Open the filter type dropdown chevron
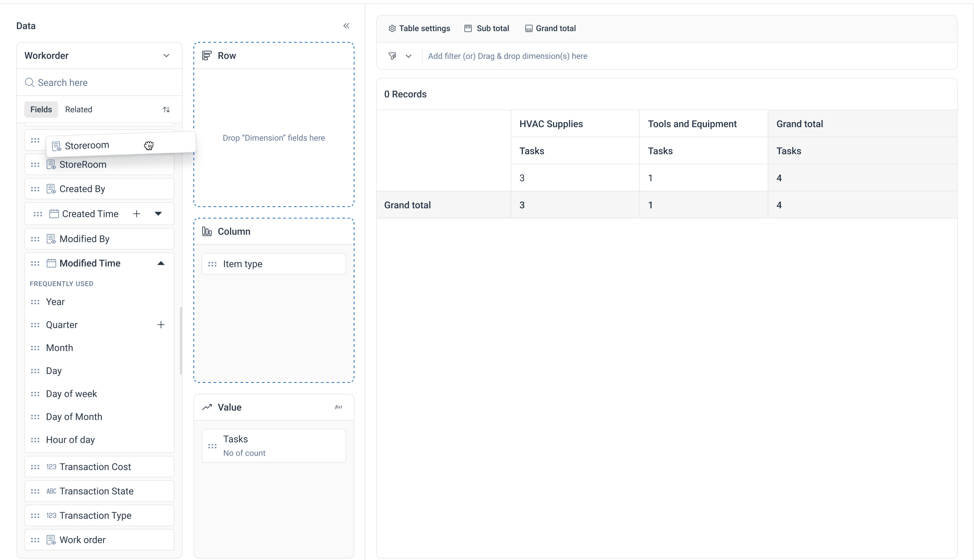Viewport: 974px width, 560px height. pos(408,56)
